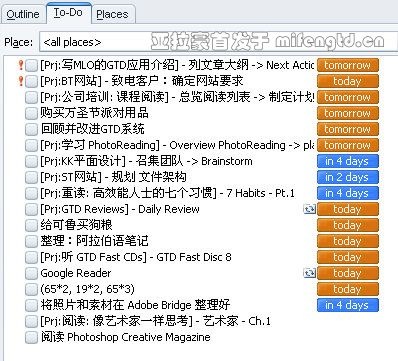The width and height of the screenshot is (398, 361).
Task: Click the recurrence icon on Google Reader row
Action: tap(309, 273)
